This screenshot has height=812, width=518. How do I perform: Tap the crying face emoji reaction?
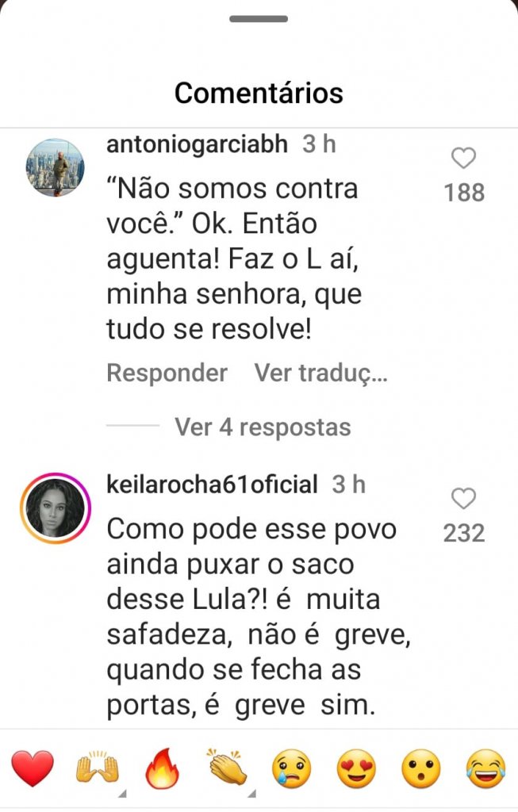(292, 768)
